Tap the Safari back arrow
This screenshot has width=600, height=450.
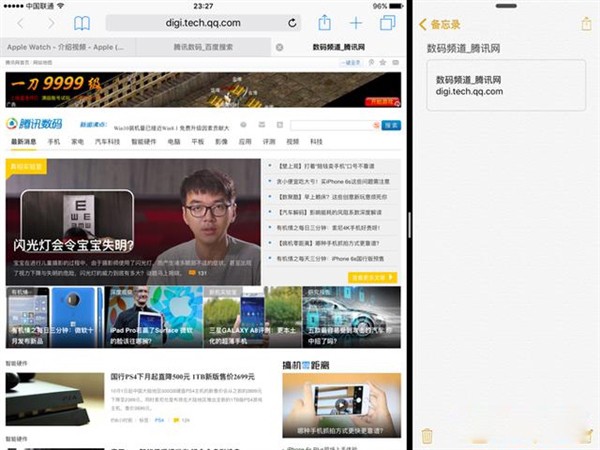click(20, 23)
